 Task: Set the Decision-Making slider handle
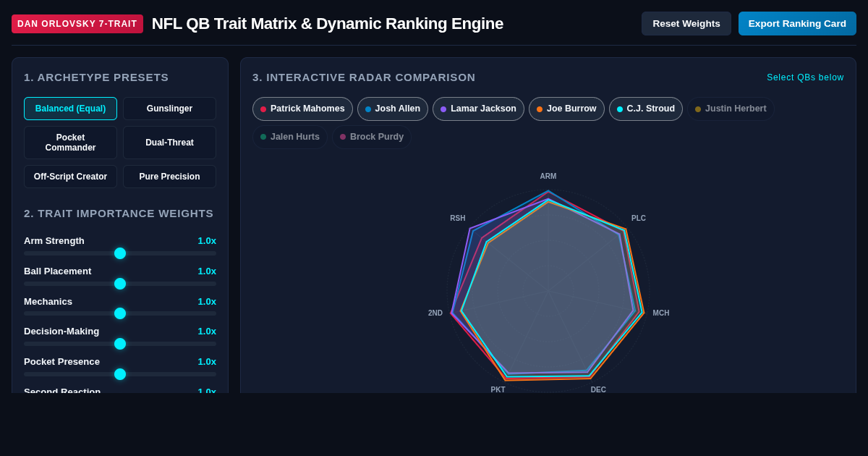[x=120, y=344]
